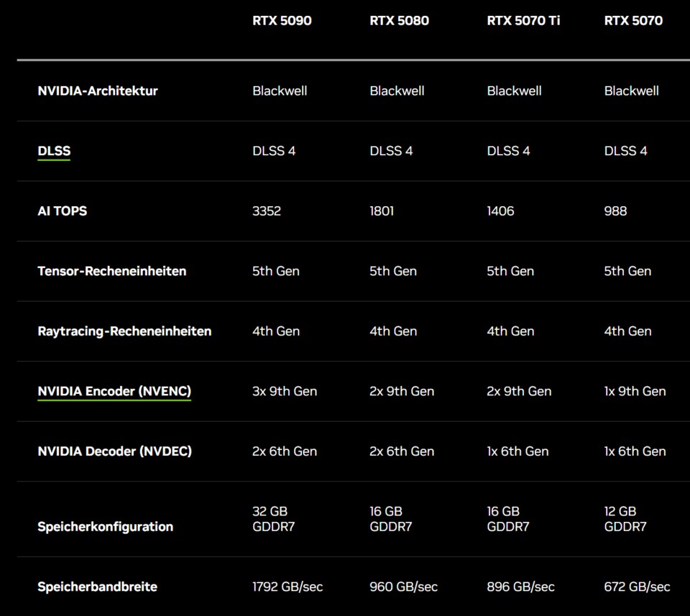Click the Speicherkonfiguration row label

[105, 526]
